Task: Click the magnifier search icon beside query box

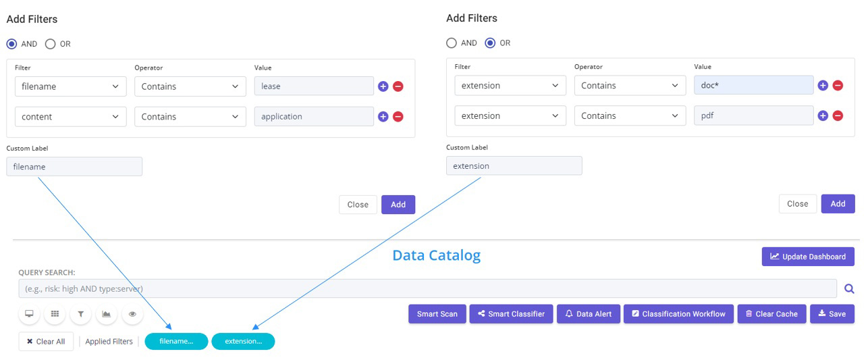Action: click(x=849, y=289)
